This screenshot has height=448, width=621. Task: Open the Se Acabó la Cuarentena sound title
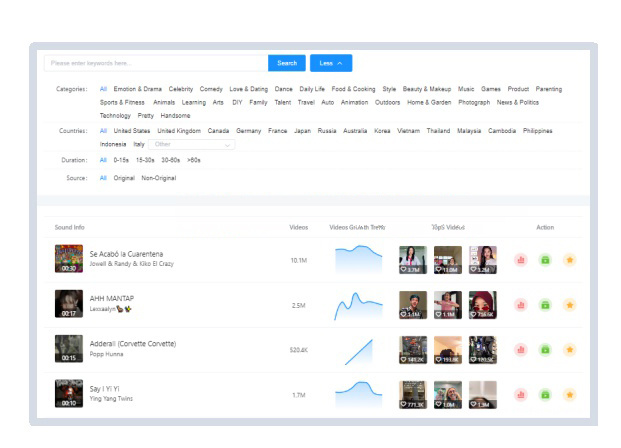point(126,254)
